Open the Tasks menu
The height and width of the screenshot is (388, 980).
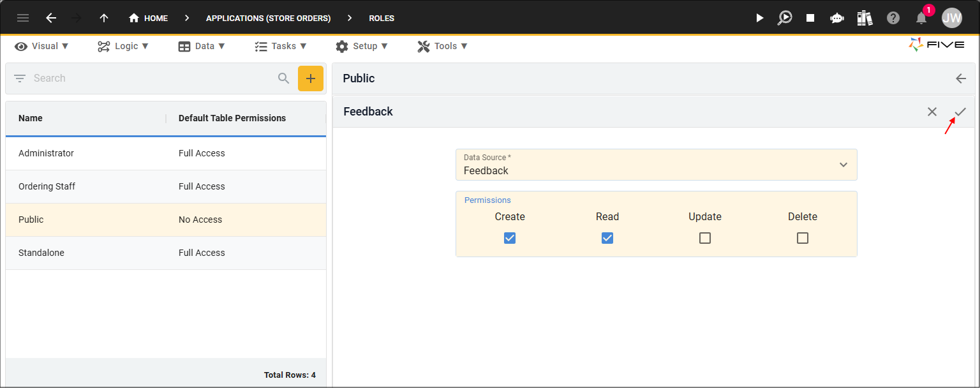pos(281,46)
